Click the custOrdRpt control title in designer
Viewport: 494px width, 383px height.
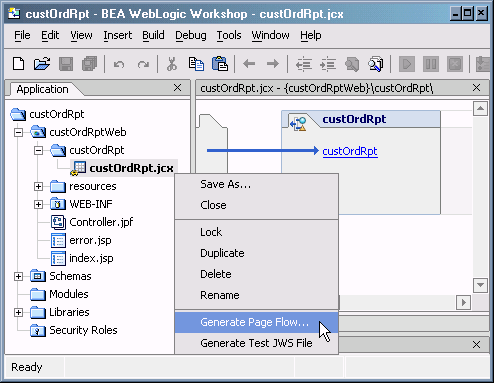click(x=354, y=119)
